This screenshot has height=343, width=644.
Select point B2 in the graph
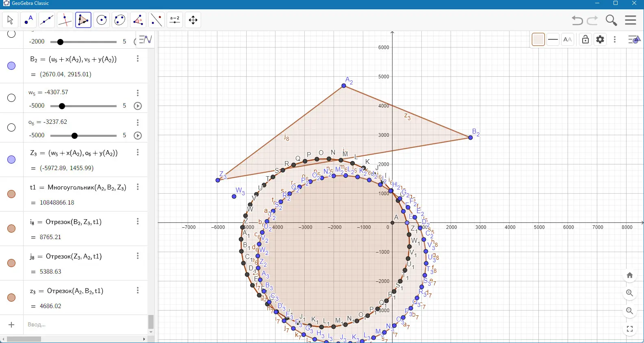click(x=471, y=138)
